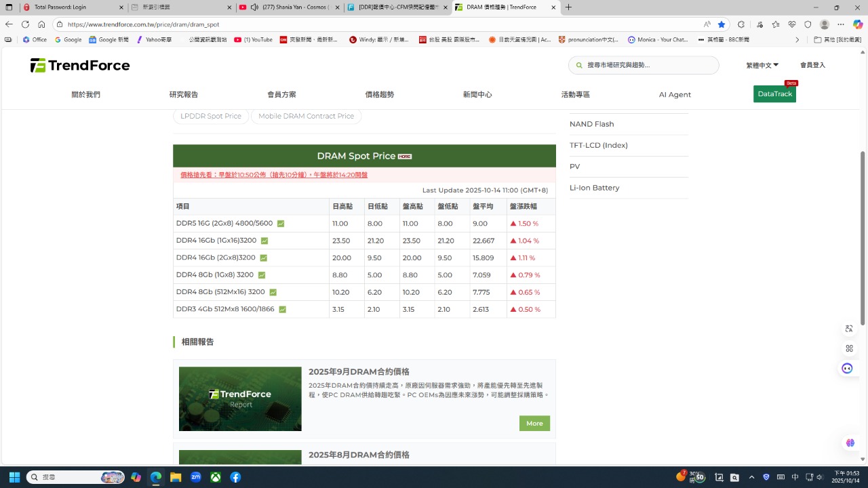Show hidden system tray icons

(751, 477)
